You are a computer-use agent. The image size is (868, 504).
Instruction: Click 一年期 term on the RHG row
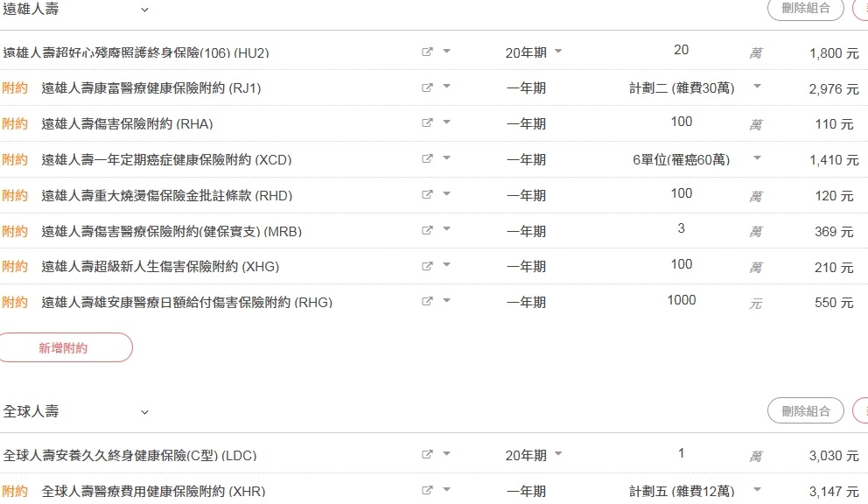(526, 303)
